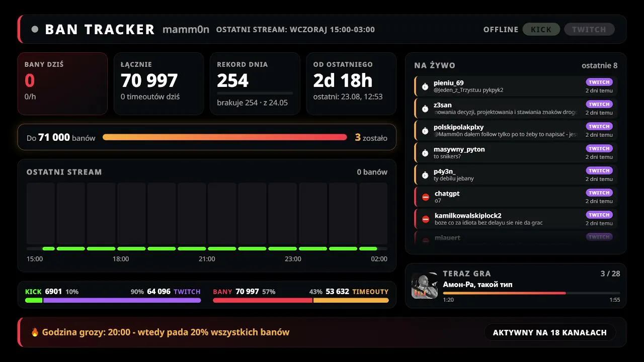
Task: Select the 23:00 label on stream timeline
Action: [293, 259]
